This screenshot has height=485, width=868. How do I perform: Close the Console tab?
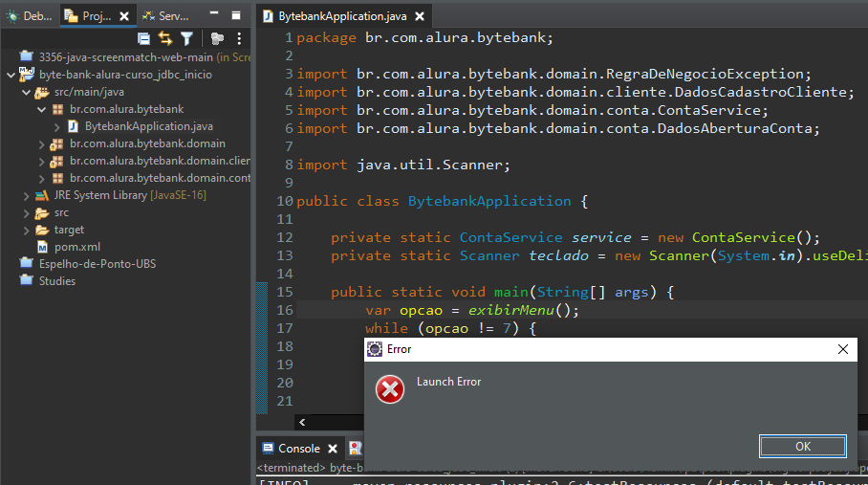333,449
